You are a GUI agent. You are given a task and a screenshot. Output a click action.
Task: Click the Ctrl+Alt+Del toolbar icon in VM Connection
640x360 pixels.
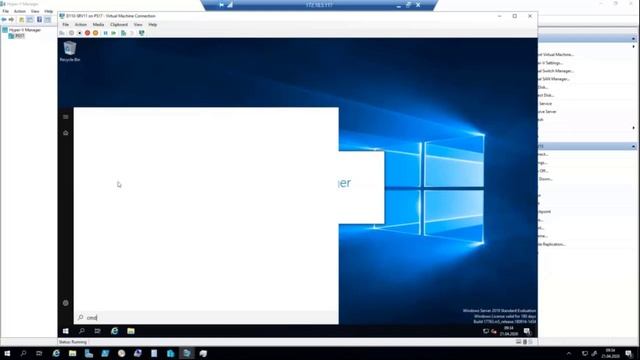pos(62,33)
